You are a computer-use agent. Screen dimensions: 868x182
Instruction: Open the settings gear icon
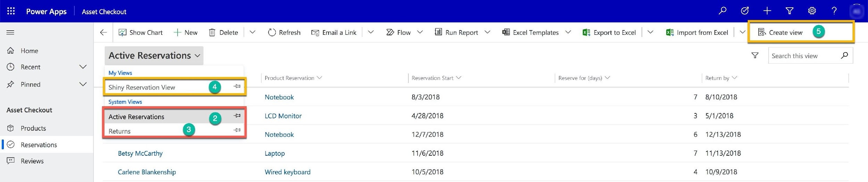pos(812,11)
